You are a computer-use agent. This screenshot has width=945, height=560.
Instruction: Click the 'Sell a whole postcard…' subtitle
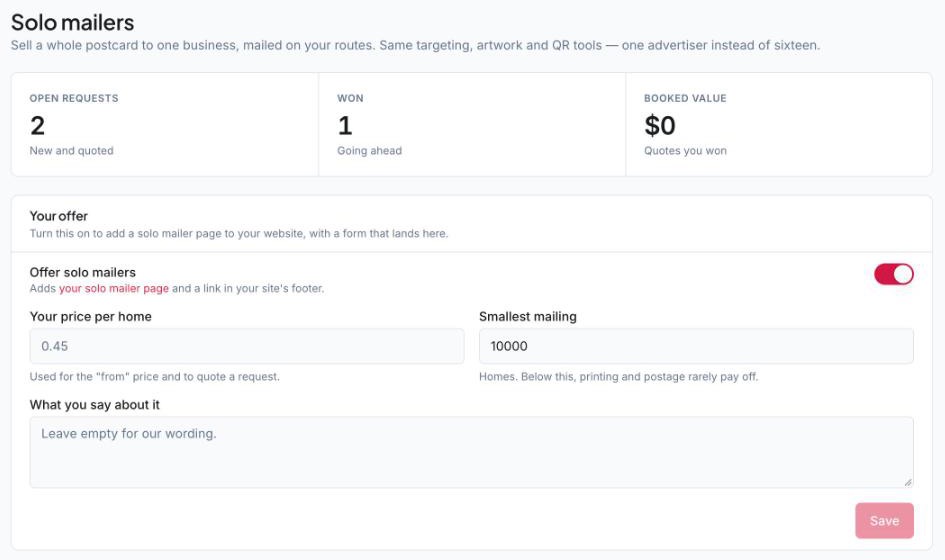pos(415,45)
